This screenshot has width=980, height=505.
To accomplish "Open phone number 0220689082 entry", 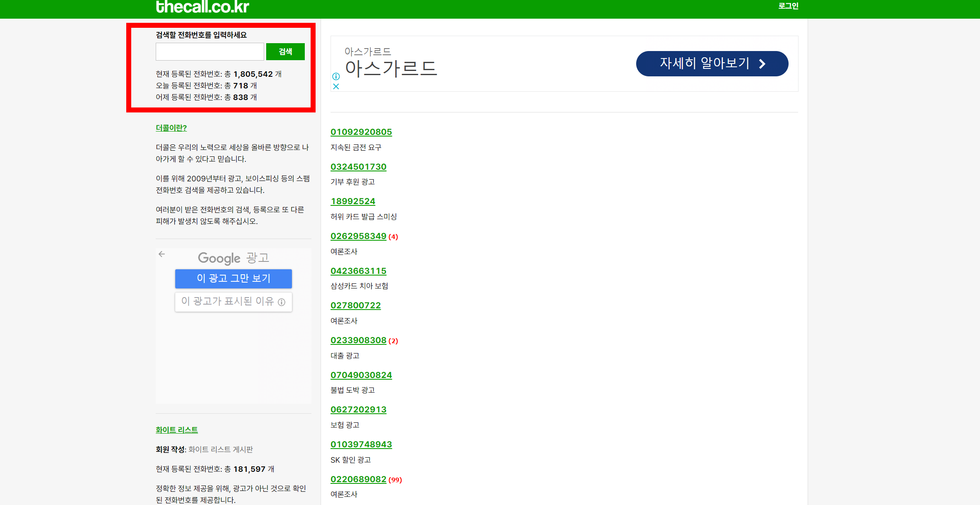I will [358, 479].
